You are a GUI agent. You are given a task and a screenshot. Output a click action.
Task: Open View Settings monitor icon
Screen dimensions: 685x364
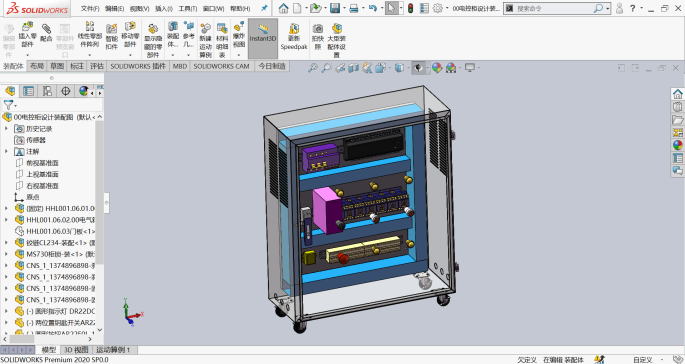tap(470, 68)
